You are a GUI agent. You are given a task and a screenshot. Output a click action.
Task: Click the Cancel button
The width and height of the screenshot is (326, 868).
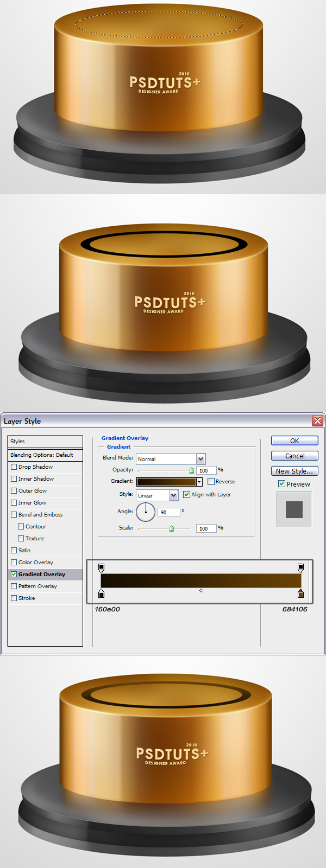click(x=294, y=456)
